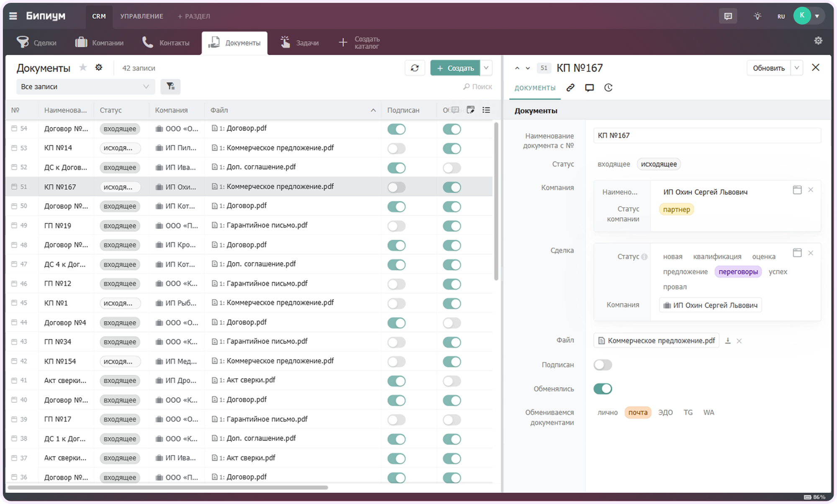This screenshot has width=837, height=504.
Task: Toggle exchanged switch for row 44 Договор №4
Action: (x=452, y=323)
